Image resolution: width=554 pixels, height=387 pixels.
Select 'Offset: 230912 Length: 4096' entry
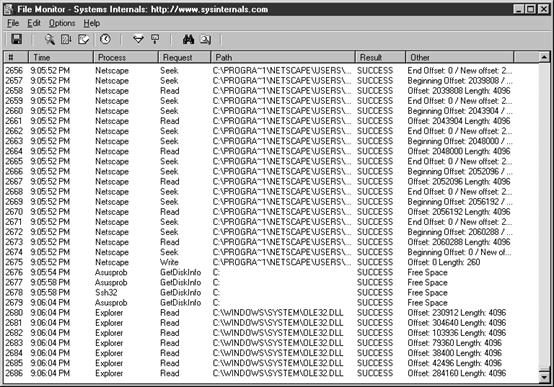pos(456,313)
